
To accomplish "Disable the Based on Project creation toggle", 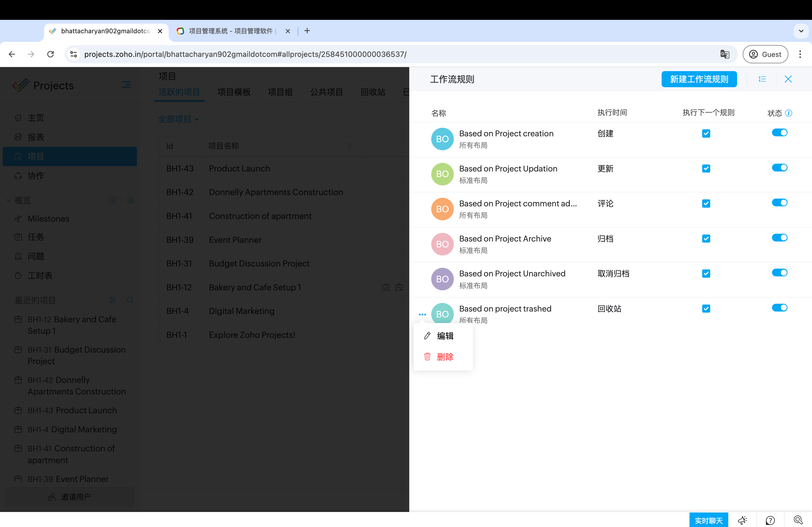I will [x=779, y=133].
